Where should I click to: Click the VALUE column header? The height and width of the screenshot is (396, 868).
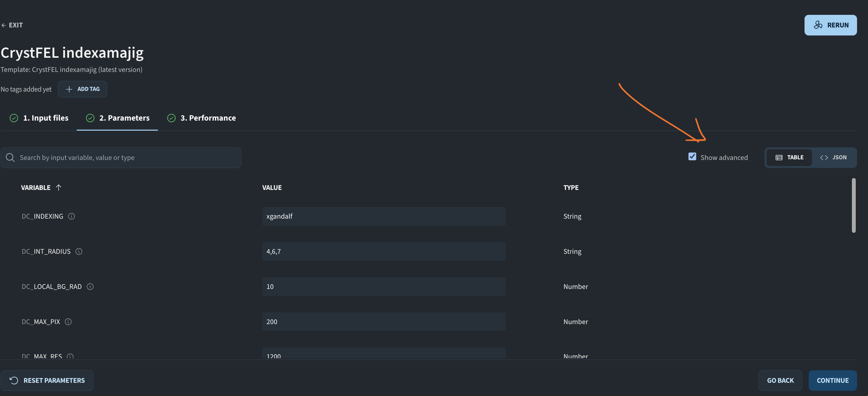pyautogui.click(x=272, y=188)
